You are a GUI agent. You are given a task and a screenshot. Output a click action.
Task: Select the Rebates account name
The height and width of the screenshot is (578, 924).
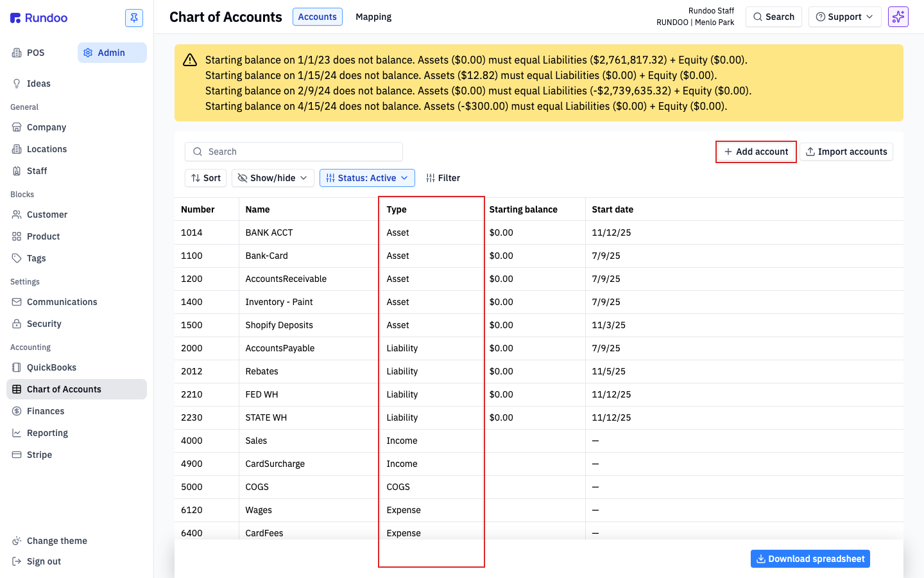click(262, 371)
